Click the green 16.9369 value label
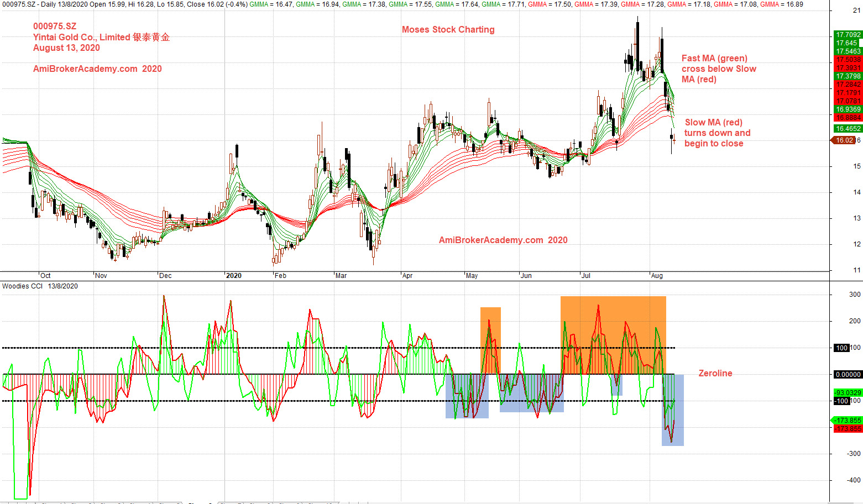The image size is (863, 504). pyautogui.click(x=848, y=109)
